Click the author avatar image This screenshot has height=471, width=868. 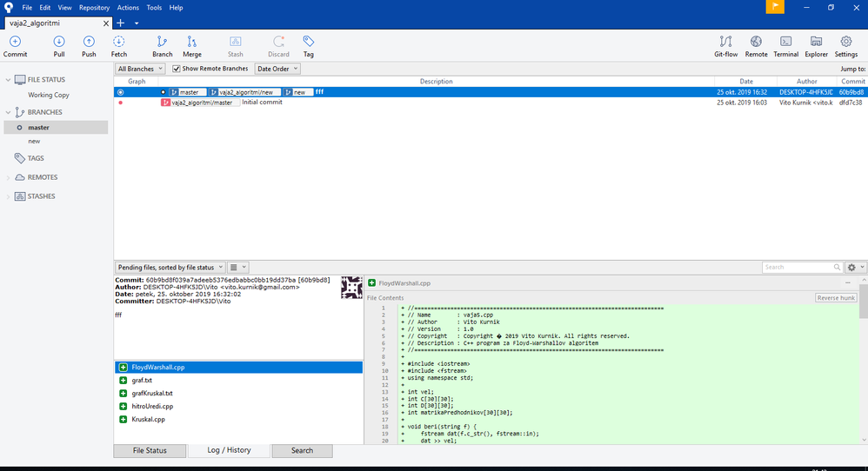pyautogui.click(x=351, y=288)
